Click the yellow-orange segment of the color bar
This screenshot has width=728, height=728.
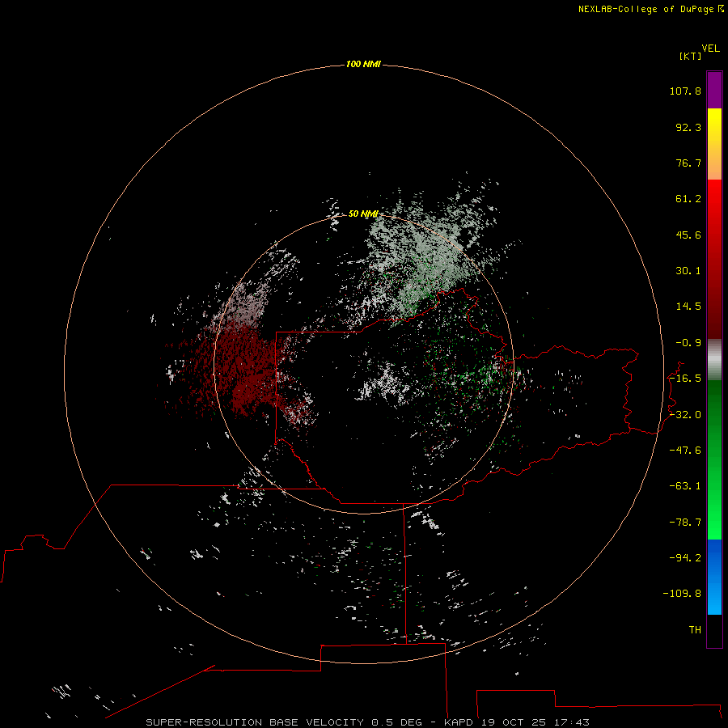tap(714, 144)
